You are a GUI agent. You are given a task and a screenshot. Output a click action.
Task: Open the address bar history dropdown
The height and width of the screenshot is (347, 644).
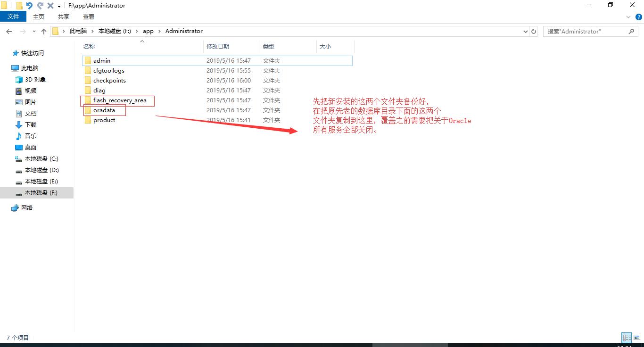(x=526, y=31)
